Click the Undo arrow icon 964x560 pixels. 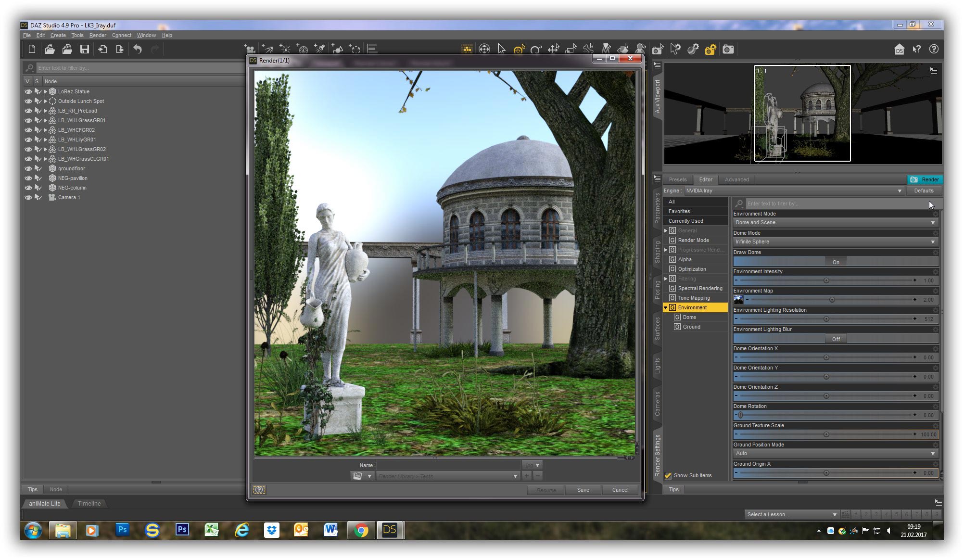coord(138,49)
